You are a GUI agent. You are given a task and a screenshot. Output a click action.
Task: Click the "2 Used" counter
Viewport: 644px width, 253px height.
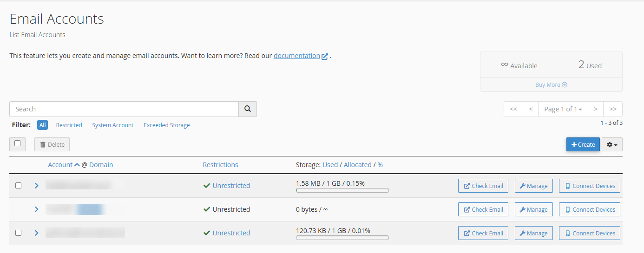[x=590, y=65]
